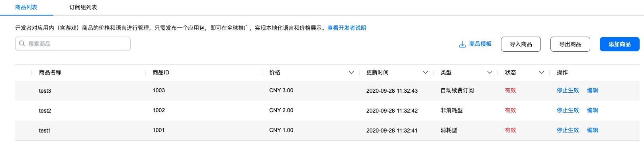Click 编辑 for product test2
644x152 pixels.
point(593,110)
